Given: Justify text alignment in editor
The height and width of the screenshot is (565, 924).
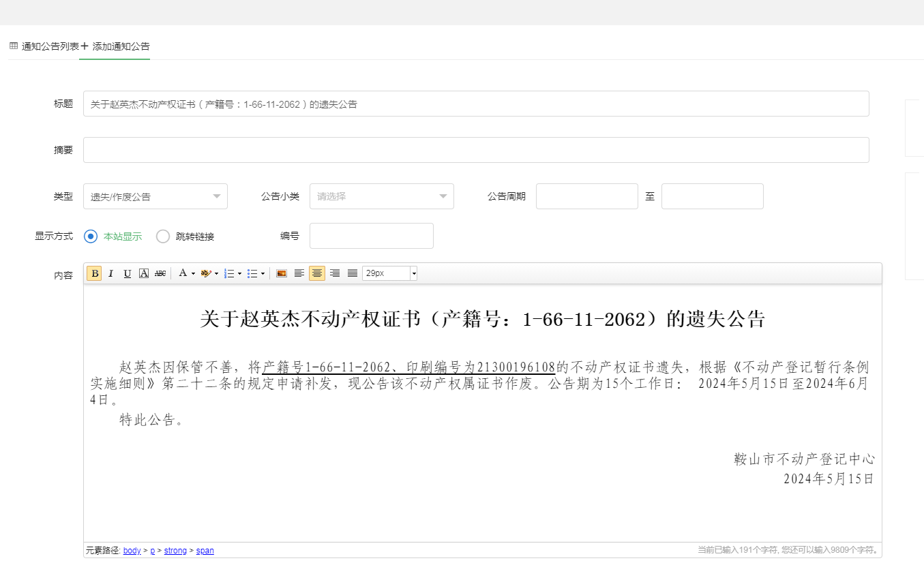Looking at the screenshot, I should pos(352,273).
